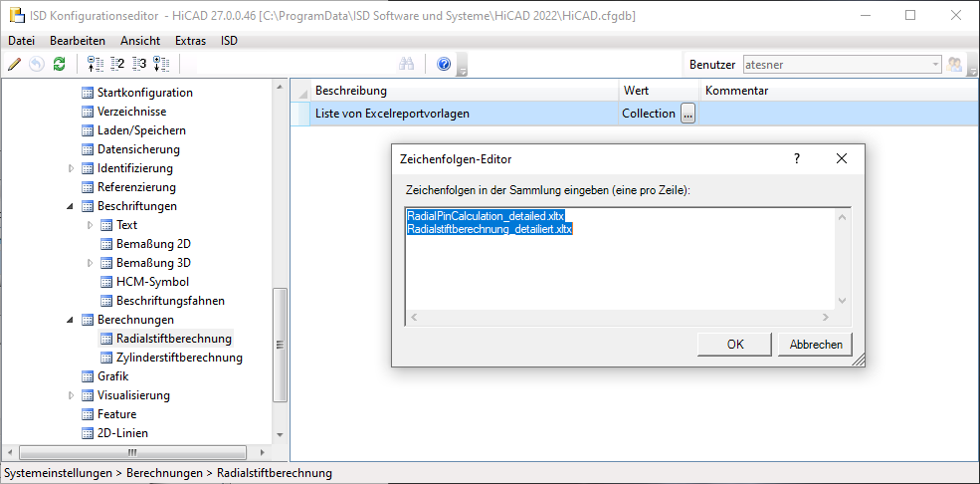Screen dimensions: 980x484
Task: Expand tree to level 3 icon
Action: tap(139, 64)
